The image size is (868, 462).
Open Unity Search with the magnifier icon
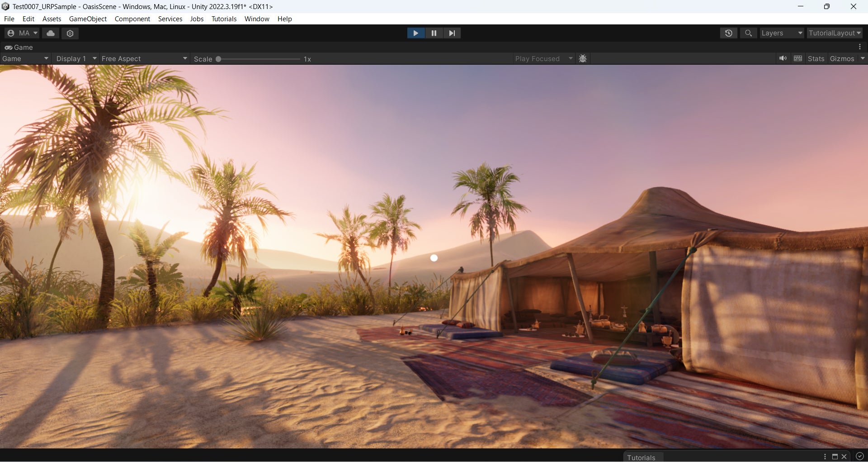(x=749, y=33)
